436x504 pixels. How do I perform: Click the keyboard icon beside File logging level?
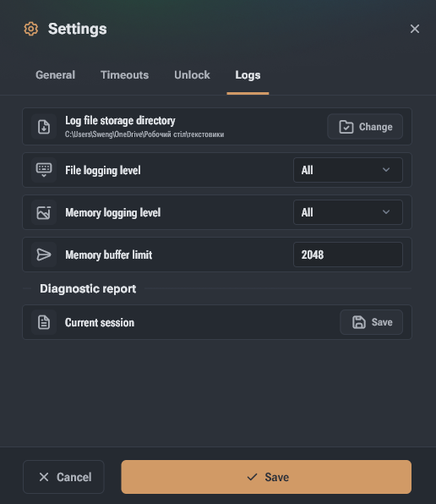pyautogui.click(x=44, y=170)
